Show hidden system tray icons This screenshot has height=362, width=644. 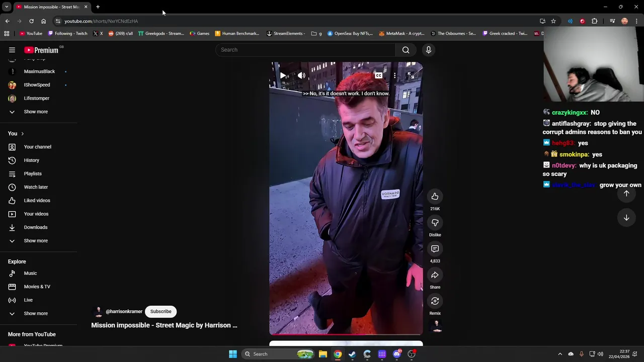point(560,354)
